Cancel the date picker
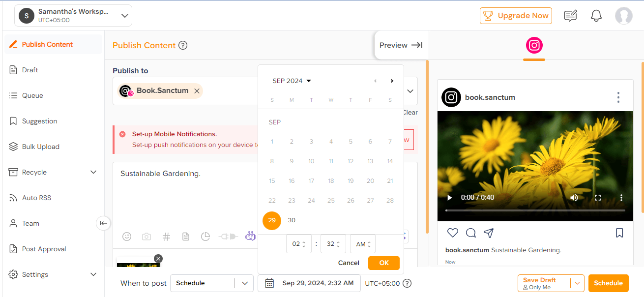This screenshot has height=297, width=644. pyautogui.click(x=349, y=263)
